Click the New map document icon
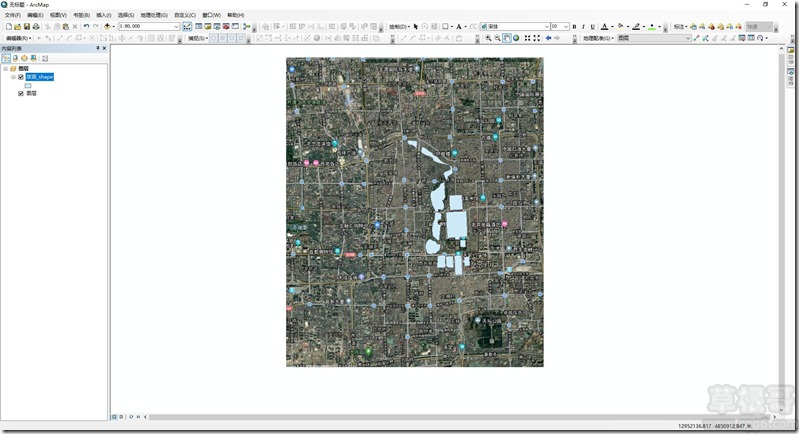Screen dimensions: 799x434 pos(7,26)
